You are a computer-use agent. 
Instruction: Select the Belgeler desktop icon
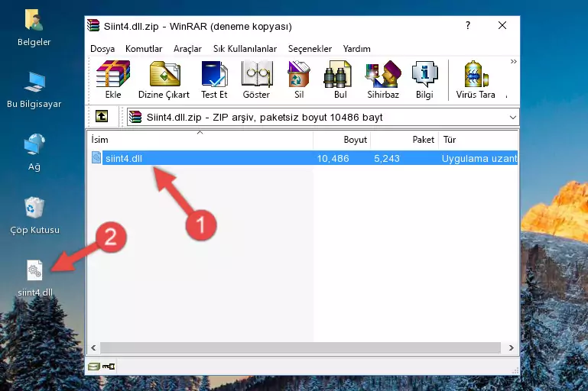pyautogui.click(x=34, y=28)
